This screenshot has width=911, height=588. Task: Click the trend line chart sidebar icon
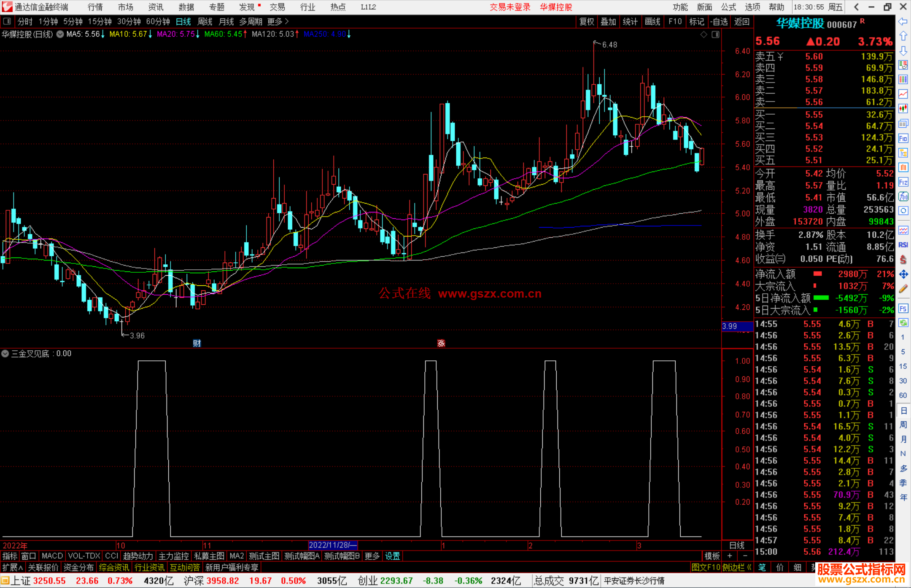(903, 94)
